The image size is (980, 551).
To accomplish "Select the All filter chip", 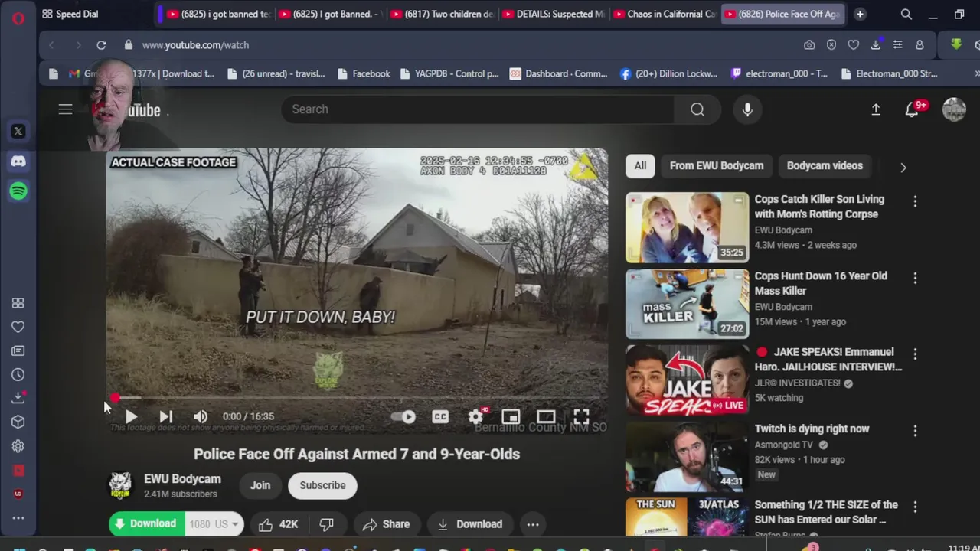I will (640, 165).
